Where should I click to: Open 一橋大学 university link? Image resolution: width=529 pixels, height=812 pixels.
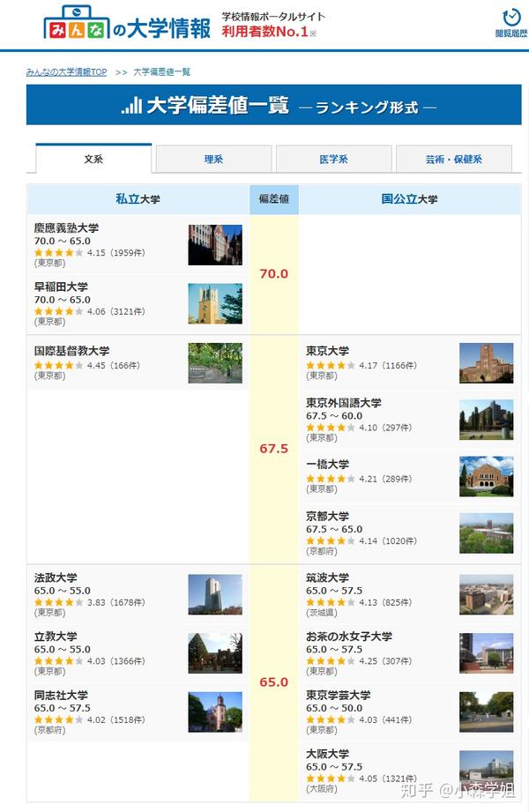coord(327,464)
